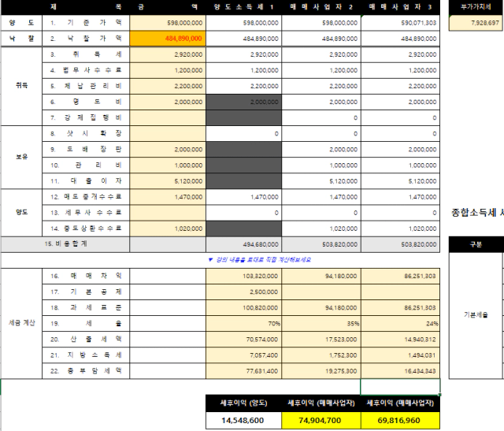
Task: Select the 1,752,300 지방소득세 cell
Action: (321, 355)
